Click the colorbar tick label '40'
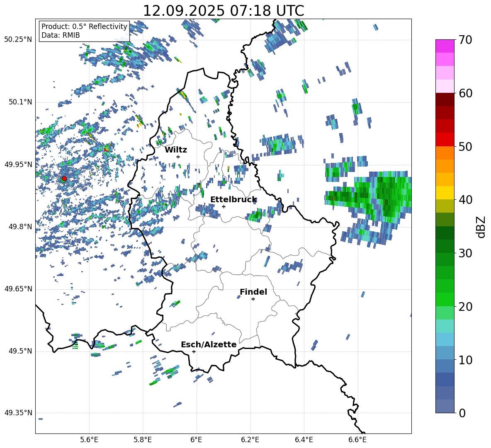 click(466, 200)
